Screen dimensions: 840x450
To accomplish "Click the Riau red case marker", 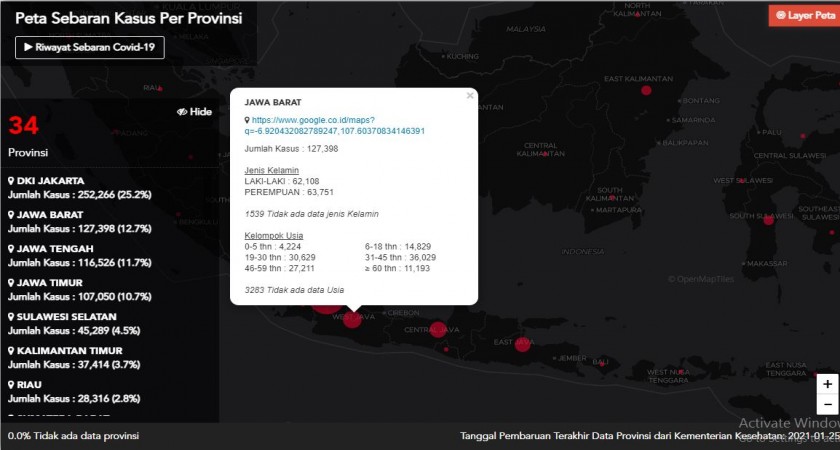I will pos(160,88).
